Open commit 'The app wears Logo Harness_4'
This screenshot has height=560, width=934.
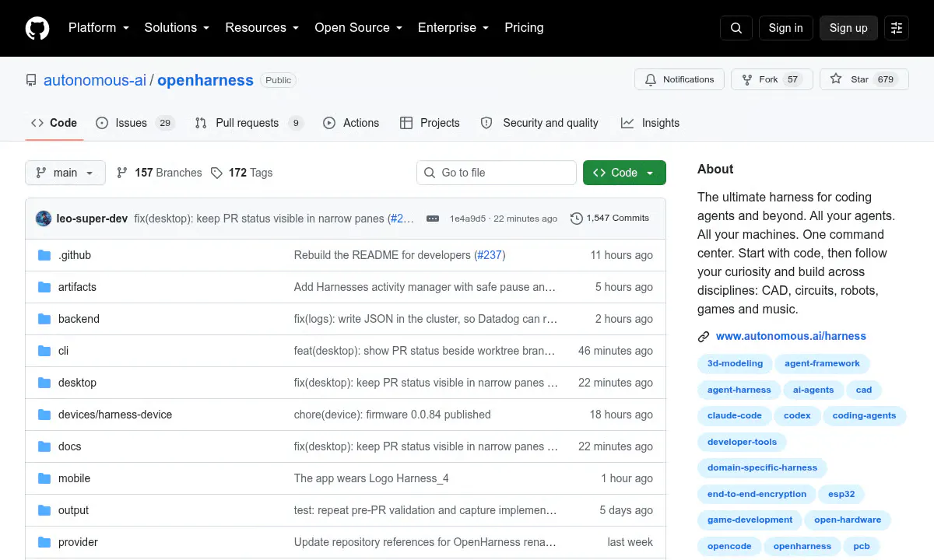click(x=371, y=478)
